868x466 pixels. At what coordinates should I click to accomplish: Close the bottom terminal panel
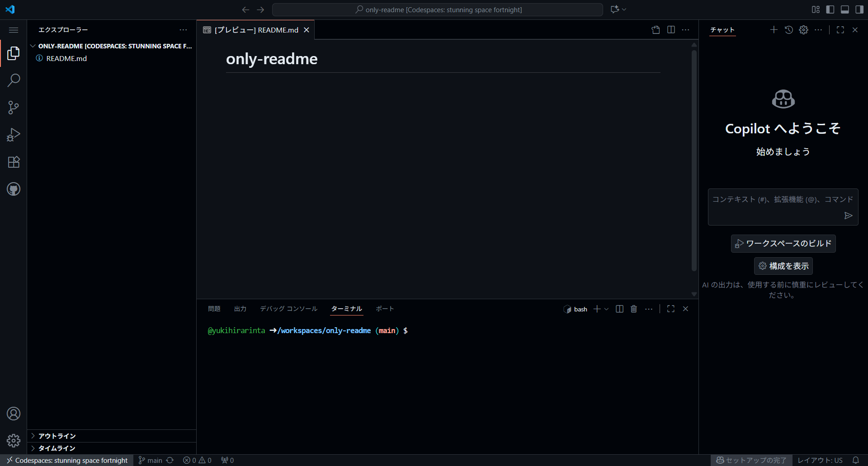point(685,309)
